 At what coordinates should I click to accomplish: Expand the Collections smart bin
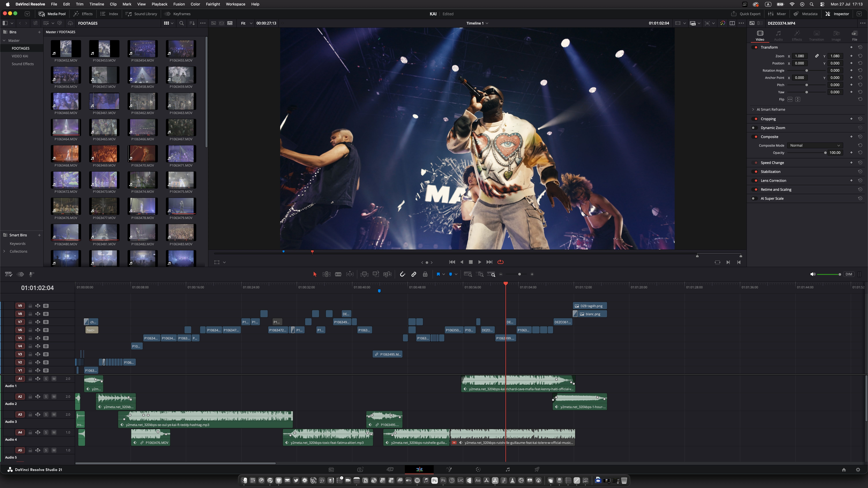tap(4, 251)
